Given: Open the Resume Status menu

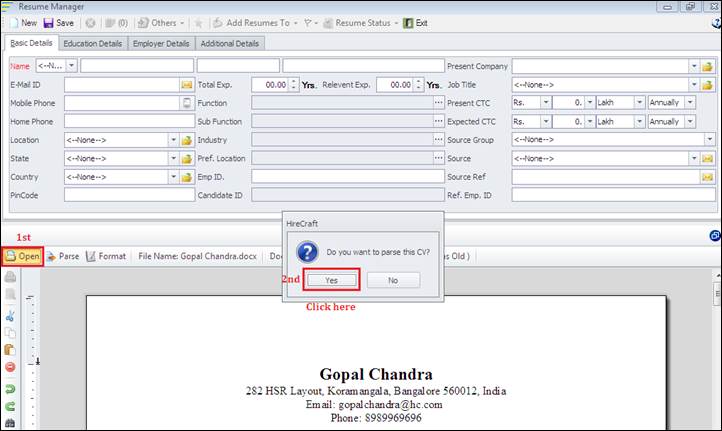Looking at the screenshot, I should coord(364,22).
